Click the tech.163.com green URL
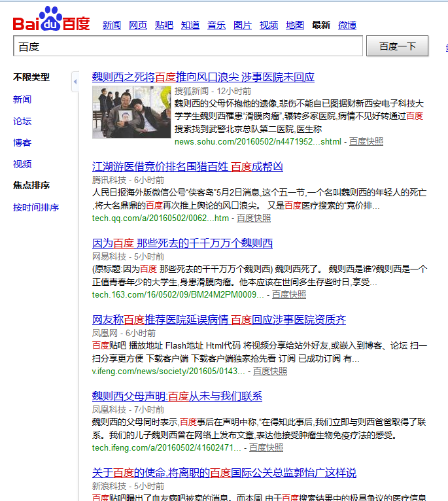The image size is (448, 501). [178, 294]
